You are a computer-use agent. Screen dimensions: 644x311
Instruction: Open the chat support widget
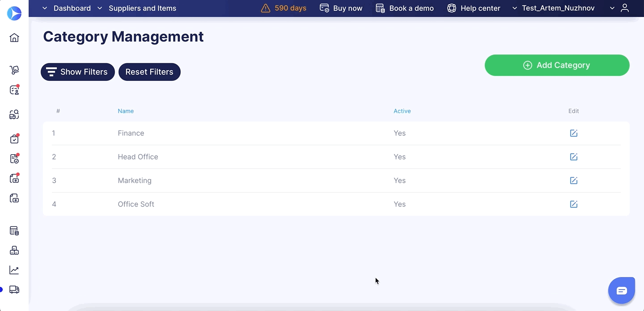622,291
